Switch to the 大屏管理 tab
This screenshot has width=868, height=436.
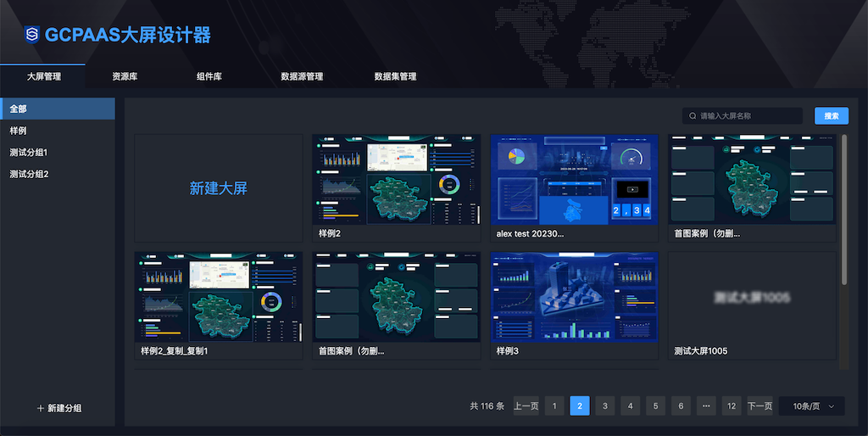pos(44,76)
